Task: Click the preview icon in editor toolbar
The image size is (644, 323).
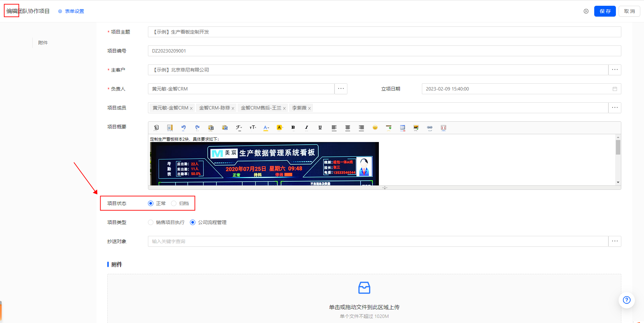Action: tap(170, 128)
